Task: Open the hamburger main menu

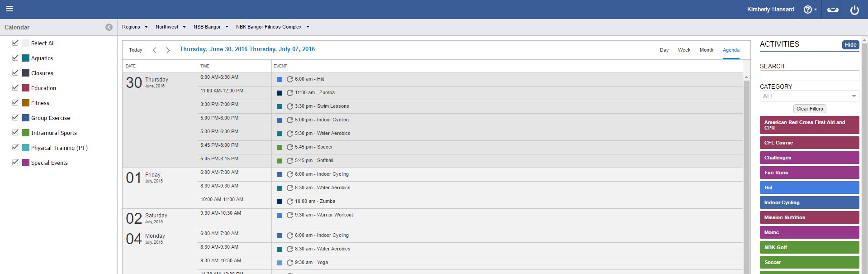Action: tap(9, 9)
